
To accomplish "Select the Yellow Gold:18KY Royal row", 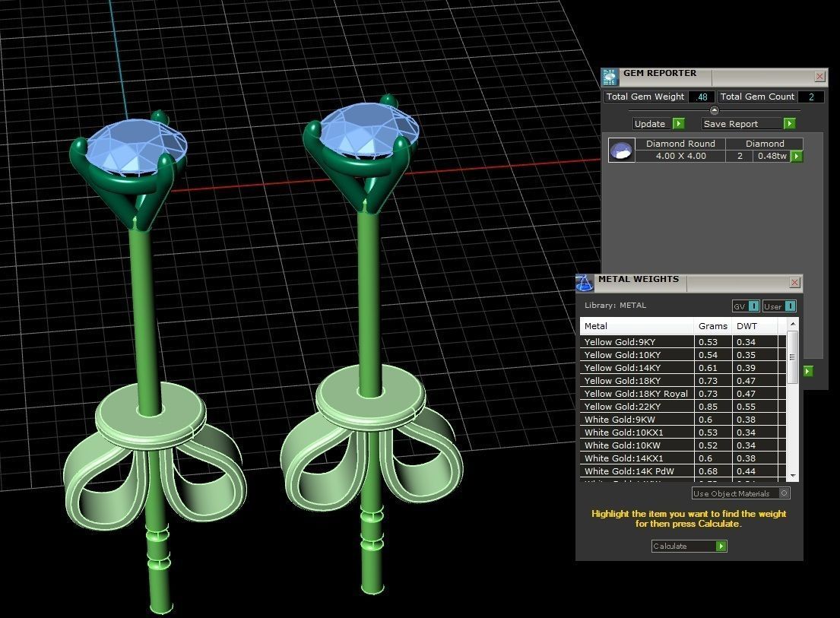I will [683, 394].
